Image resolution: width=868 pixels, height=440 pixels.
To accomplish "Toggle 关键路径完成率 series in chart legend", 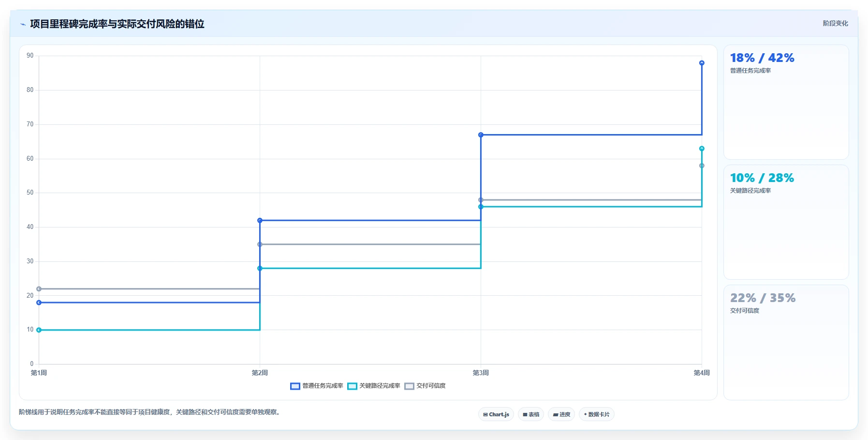I will click(x=374, y=386).
